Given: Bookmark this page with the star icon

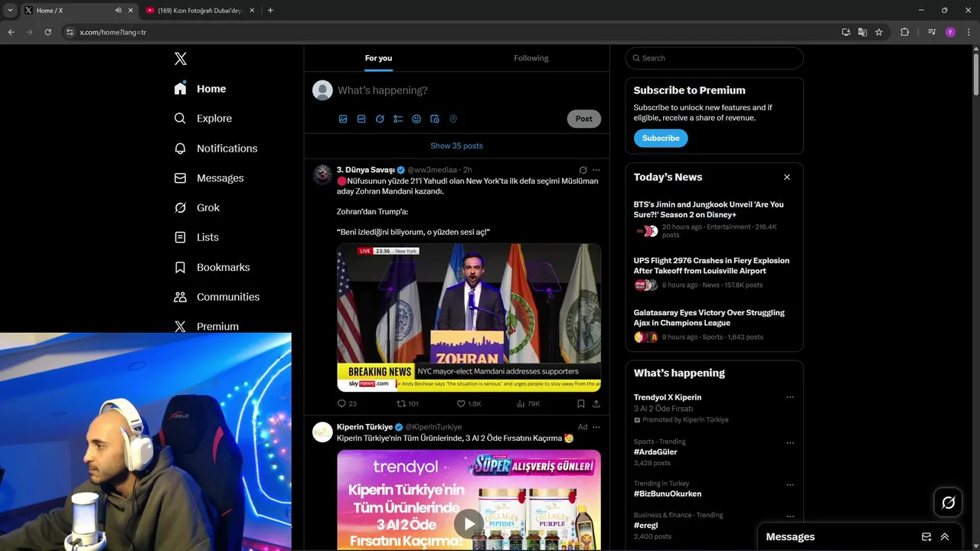Looking at the screenshot, I should click(879, 32).
